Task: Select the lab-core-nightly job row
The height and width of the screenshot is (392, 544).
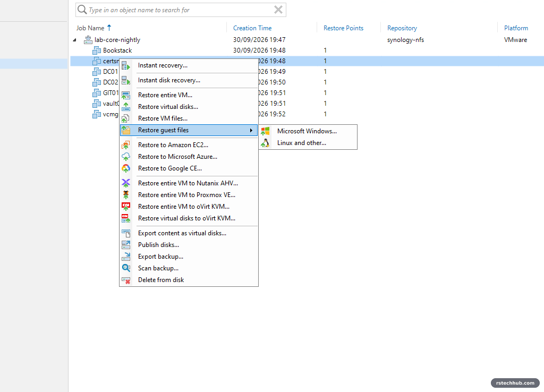Action: click(307, 40)
